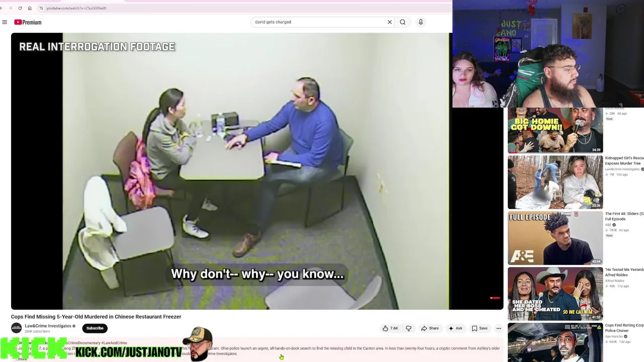
Task: Open the YouTube guide hamburger menu
Action: (5, 22)
